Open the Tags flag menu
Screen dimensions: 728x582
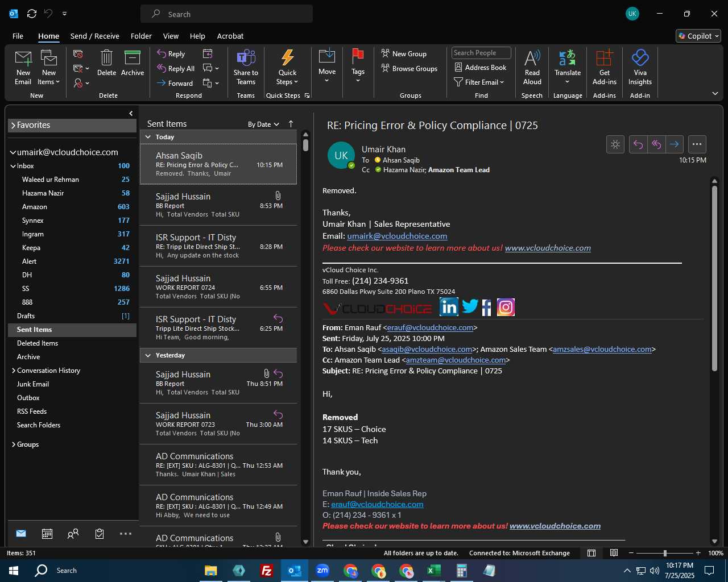[358, 66]
